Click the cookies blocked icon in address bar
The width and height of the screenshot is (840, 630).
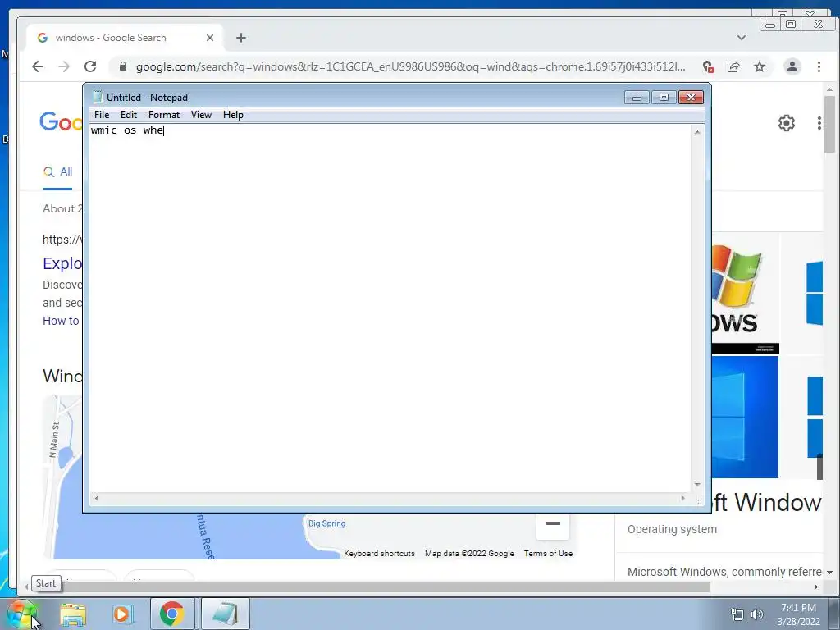(708, 66)
